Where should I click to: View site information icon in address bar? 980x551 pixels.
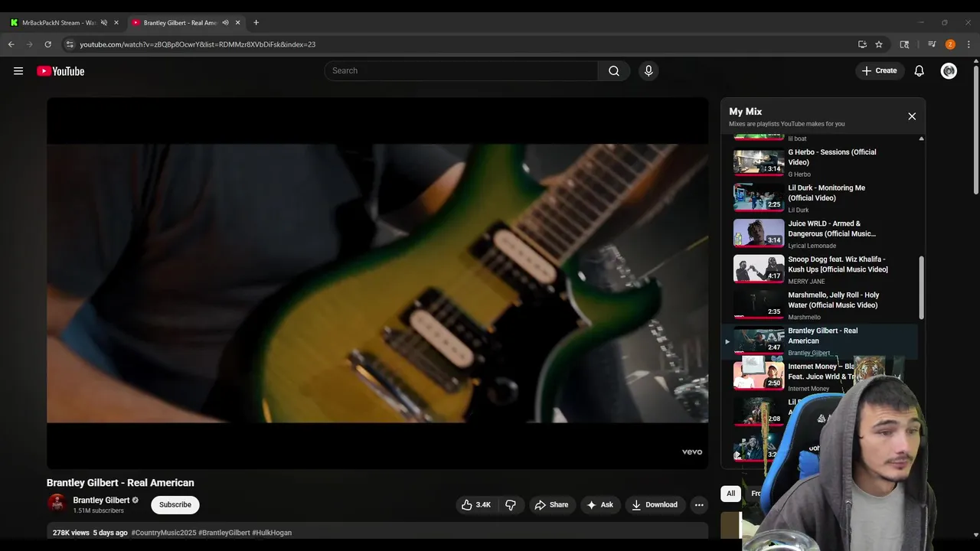(70, 44)
